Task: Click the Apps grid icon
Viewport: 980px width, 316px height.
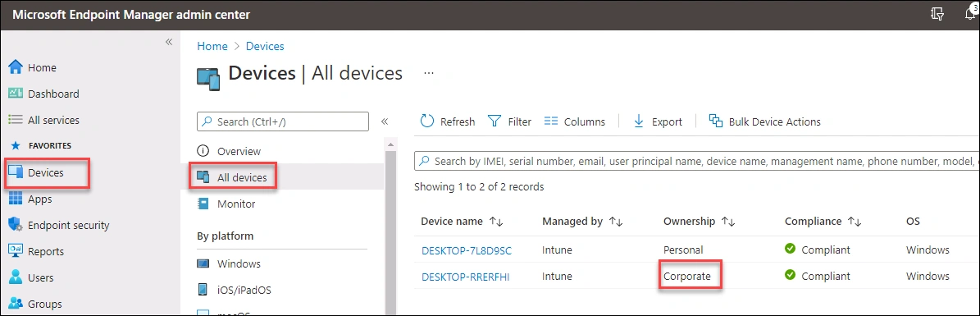Action: pyautogui.click(x=16, y=199)
